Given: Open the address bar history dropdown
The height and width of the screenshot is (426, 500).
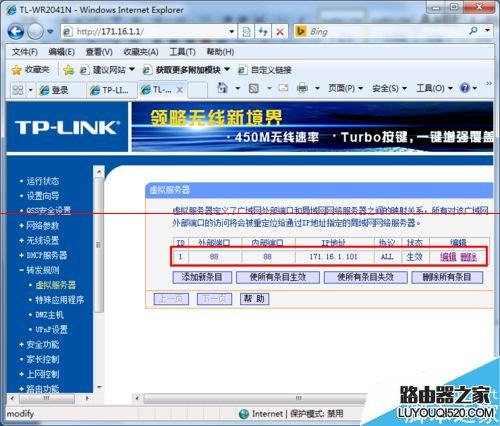Looking at the screenshot, I should (x=232, y=32).
